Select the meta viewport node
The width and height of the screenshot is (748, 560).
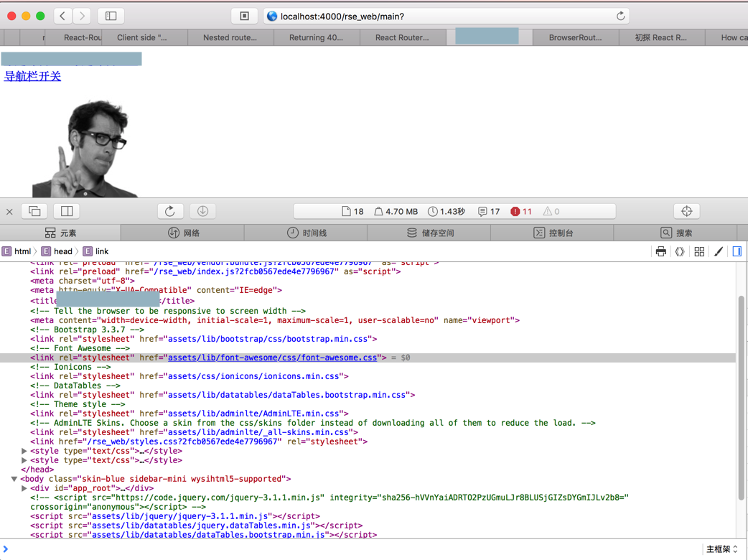pyautogui.click(x=275, y=320)
